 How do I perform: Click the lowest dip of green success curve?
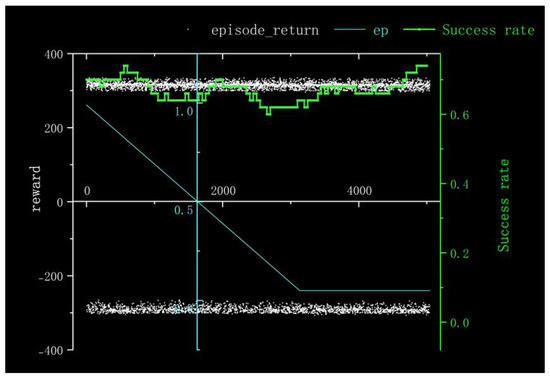(269, 113)
